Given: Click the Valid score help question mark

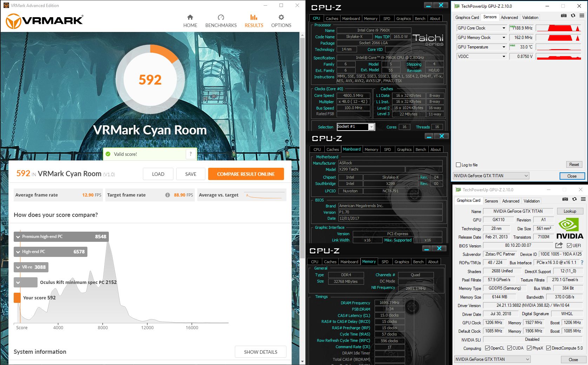Looking at the screenshot, I should coord(191,154).
